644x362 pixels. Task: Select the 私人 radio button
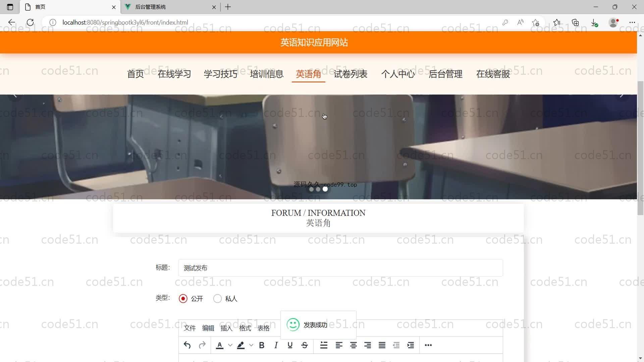217,299
